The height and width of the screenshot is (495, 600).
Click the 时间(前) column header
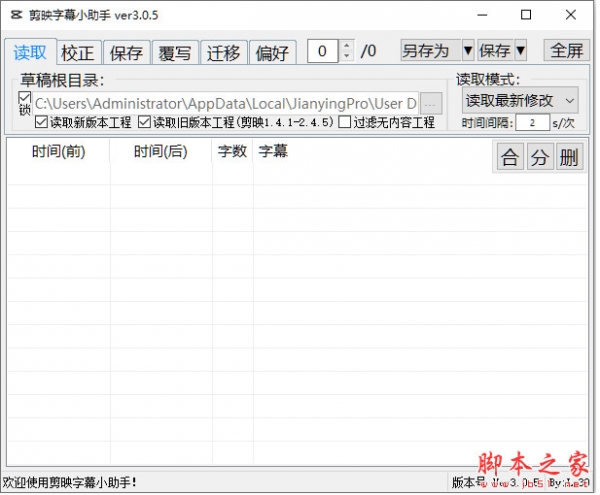tap(59, 152)
